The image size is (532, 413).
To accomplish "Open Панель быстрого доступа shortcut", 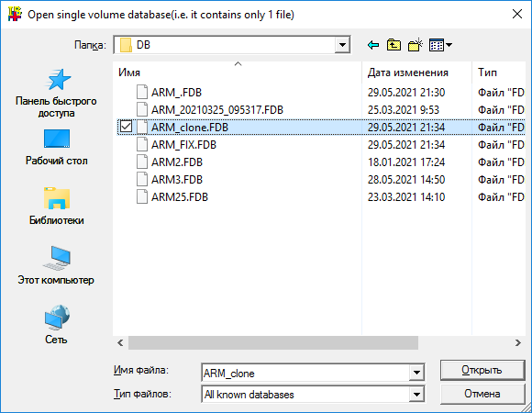I will 56,93.
